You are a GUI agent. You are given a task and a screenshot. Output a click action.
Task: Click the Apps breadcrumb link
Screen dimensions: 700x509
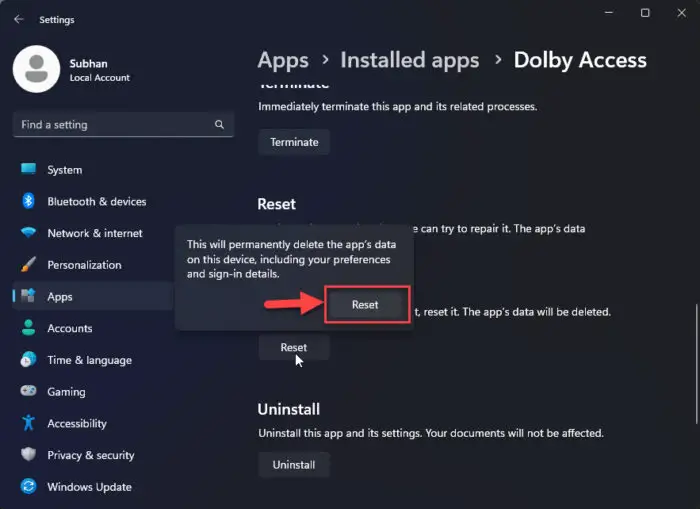click(x=283, y=60)
